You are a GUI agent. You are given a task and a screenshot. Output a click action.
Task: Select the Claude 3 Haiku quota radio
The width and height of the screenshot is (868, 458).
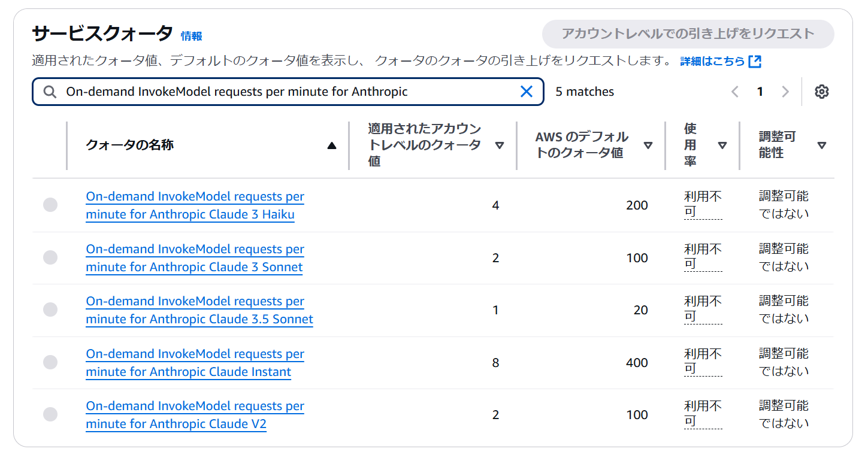pyautogui.click(x=50, y=205)
